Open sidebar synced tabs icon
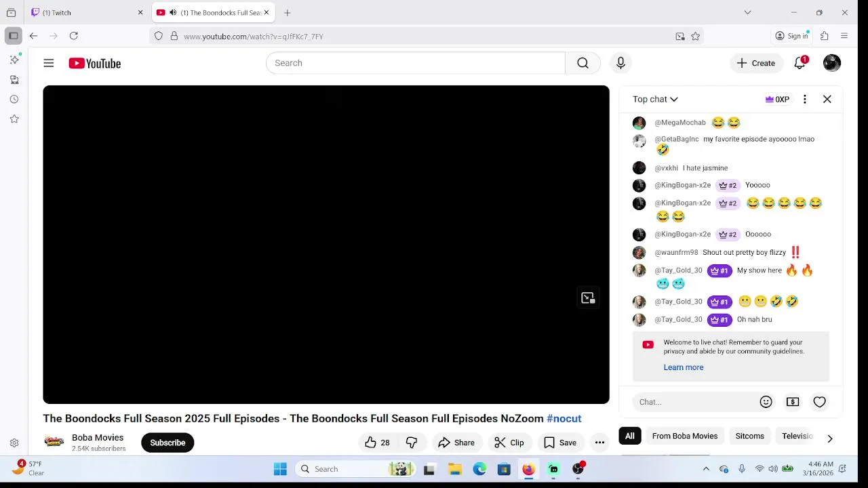This screenshot has height=488, width=868. pyautogui.click(x=14, y=79)
